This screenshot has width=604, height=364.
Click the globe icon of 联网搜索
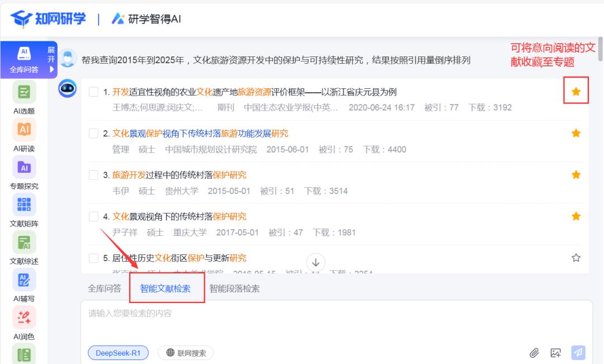coord(170,352)
